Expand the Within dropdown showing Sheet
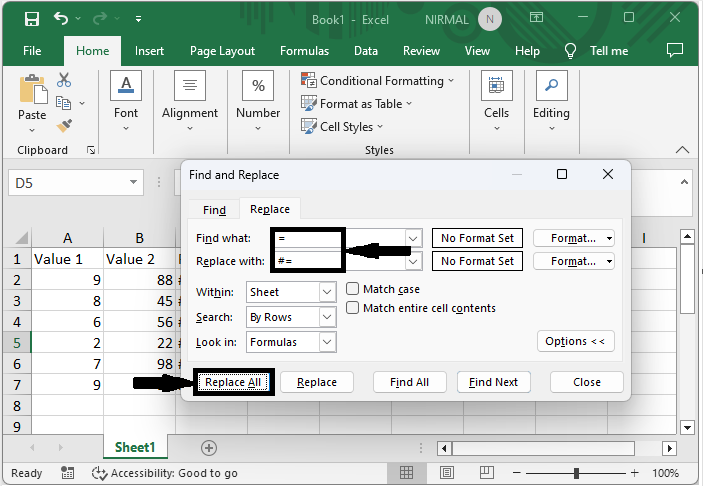 328,292
